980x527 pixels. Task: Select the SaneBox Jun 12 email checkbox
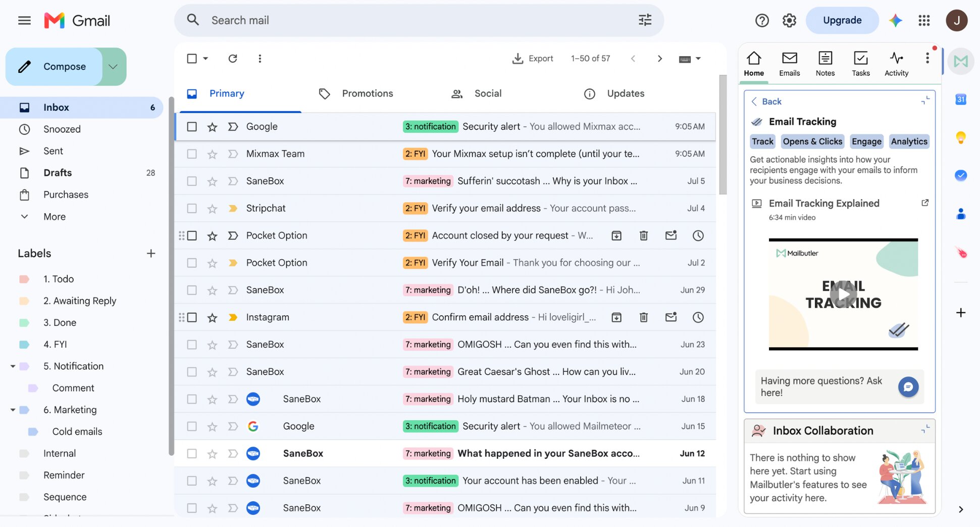[192, 454]
